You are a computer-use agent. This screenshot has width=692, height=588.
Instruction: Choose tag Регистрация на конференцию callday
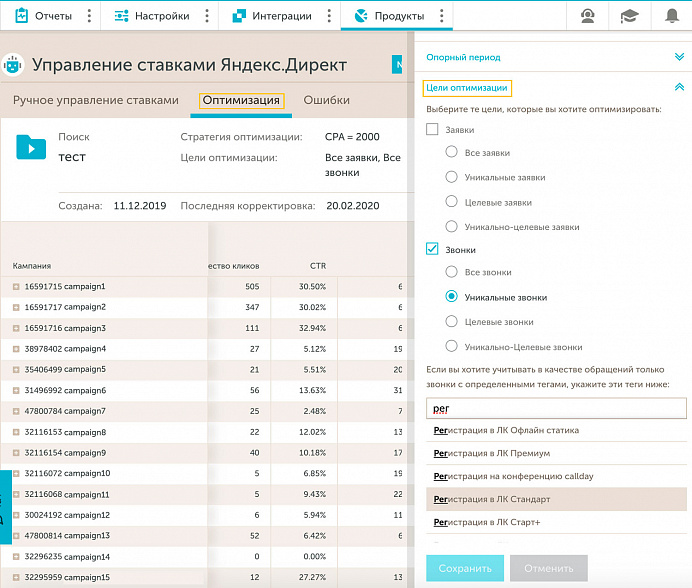point(556,476)
